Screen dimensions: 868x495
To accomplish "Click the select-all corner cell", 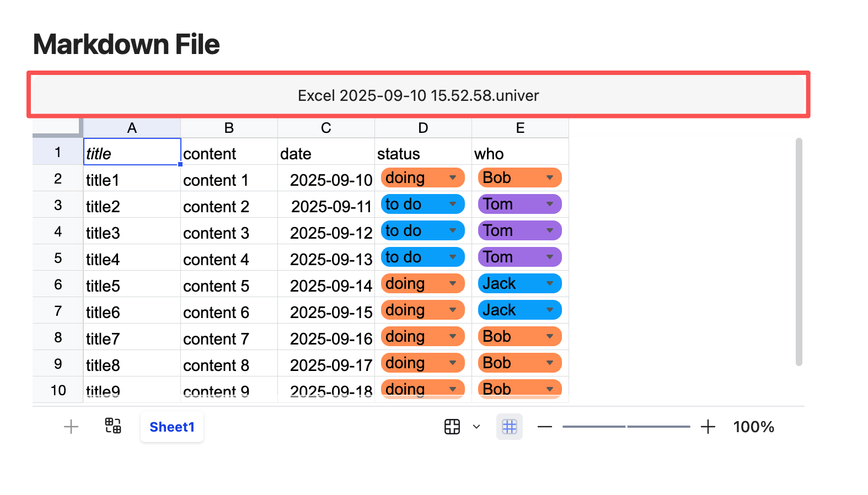I will (57, 127).
